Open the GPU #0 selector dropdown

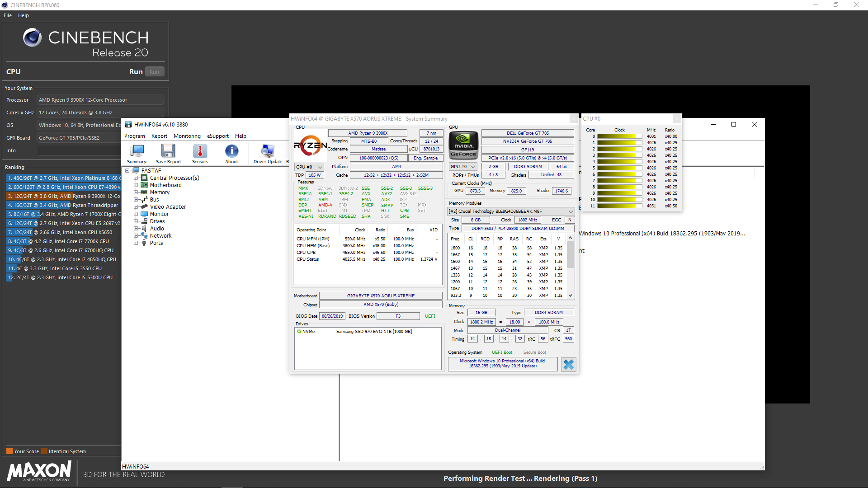click(x=463, y=167)
